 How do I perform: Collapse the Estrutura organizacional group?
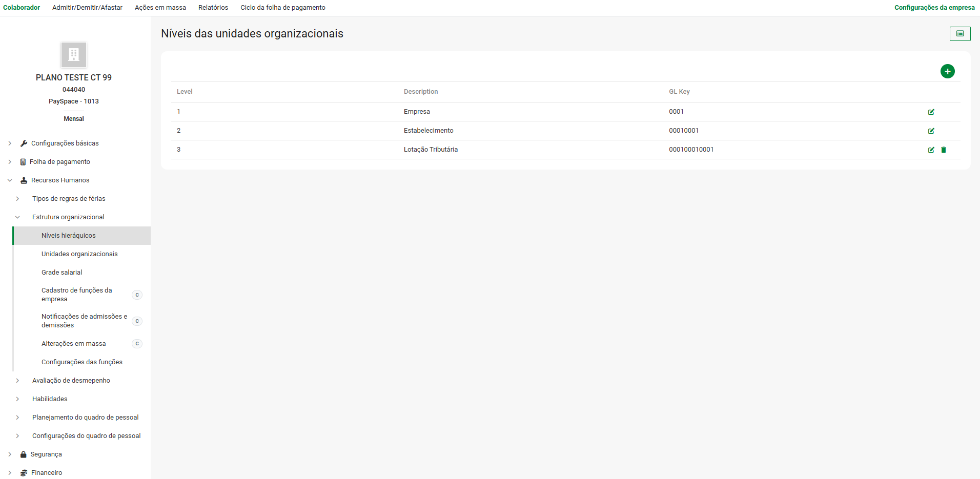[17, 217]
